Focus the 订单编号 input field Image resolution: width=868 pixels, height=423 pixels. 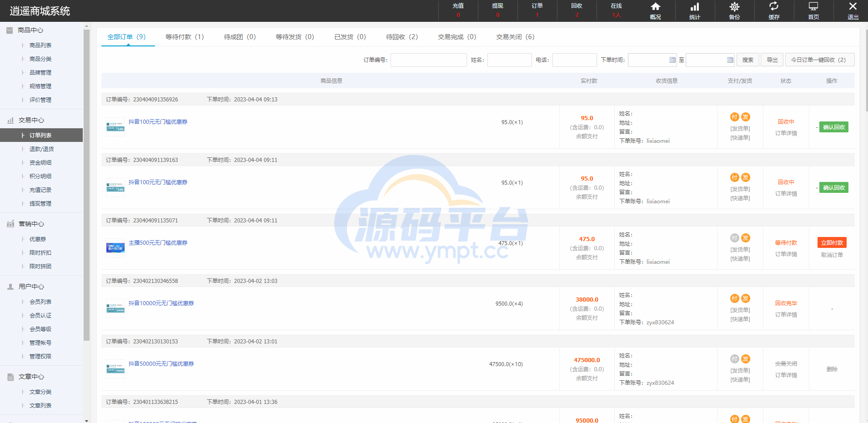click(429, 60)
